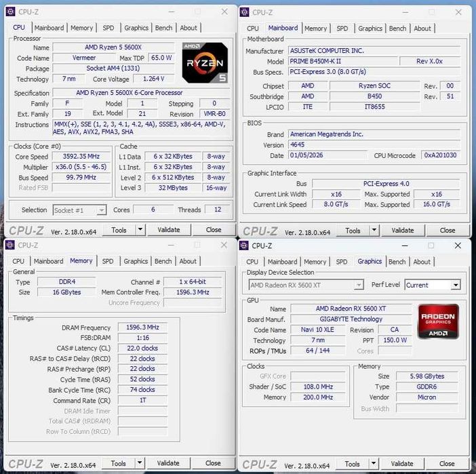The height and width of the screenshot is (474, 476).
Task: Open the Tools dropdown arrow in the CPU window
Action: point(140,230)
